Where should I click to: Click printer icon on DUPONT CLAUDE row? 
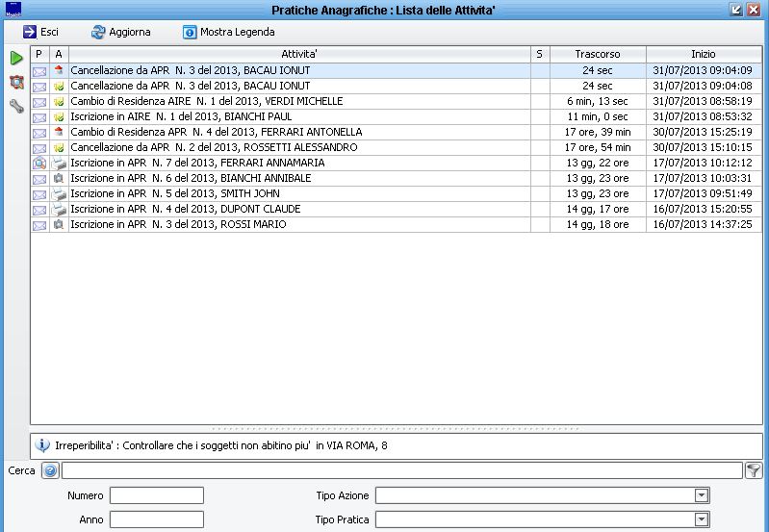[x=59, y=210]
